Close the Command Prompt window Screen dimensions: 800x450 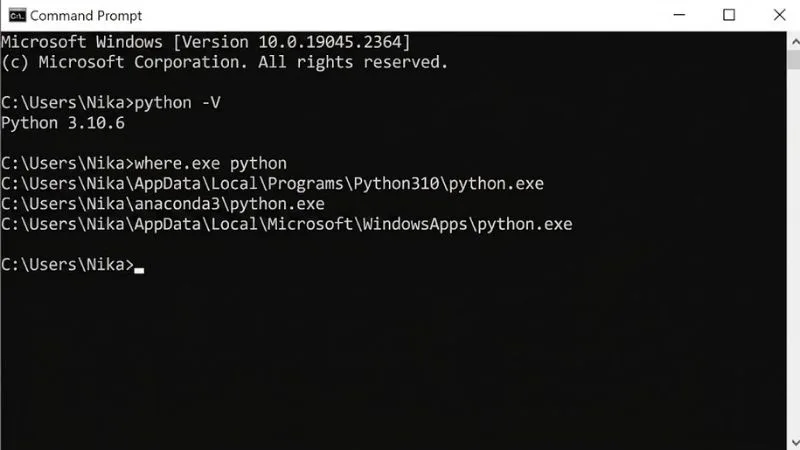(779, 15)
